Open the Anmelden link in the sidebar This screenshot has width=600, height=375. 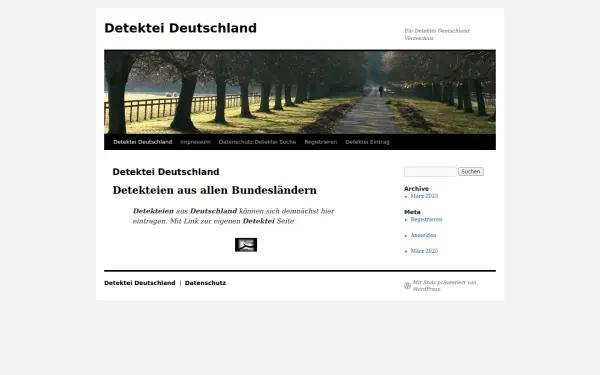(423, 235)
